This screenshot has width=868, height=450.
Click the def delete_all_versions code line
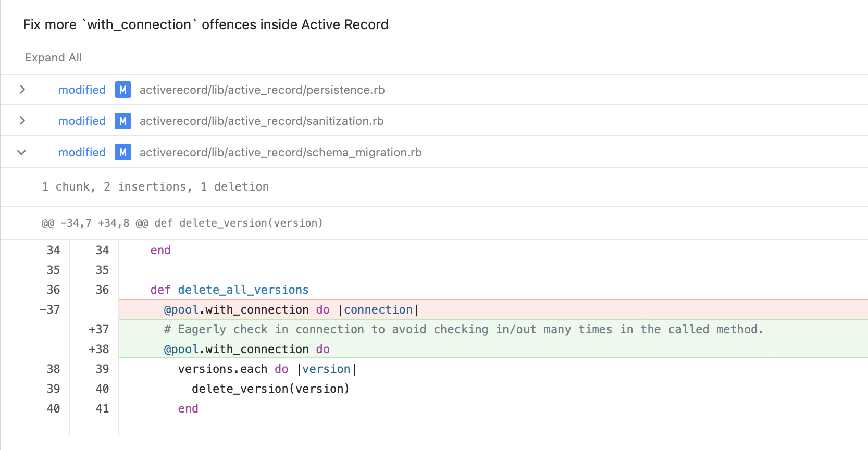[229, 290]
